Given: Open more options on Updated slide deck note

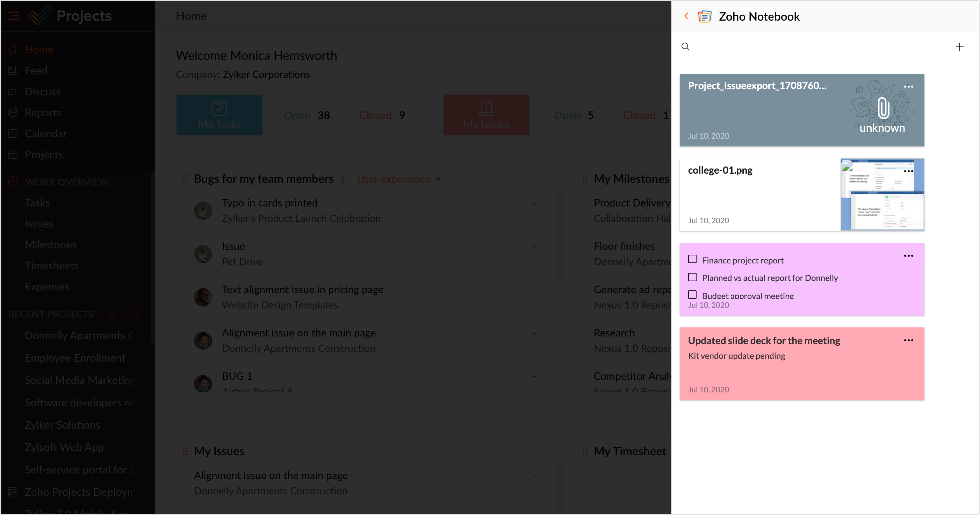Looking at the screenshot, I should 908,340.
